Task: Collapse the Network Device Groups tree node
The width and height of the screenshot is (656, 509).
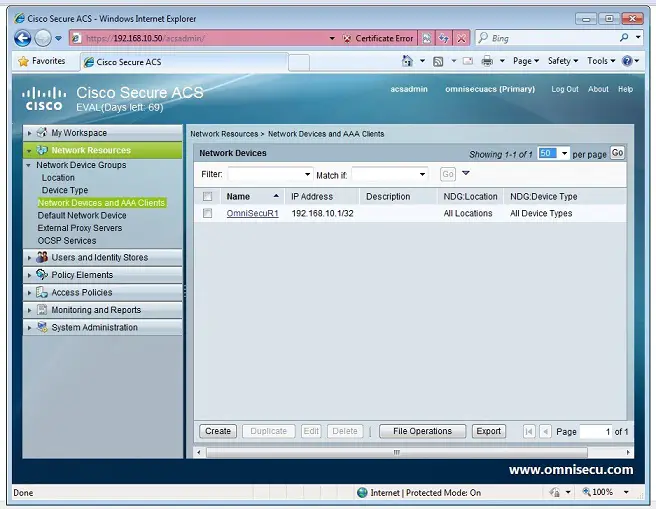Action: [28, 165]
